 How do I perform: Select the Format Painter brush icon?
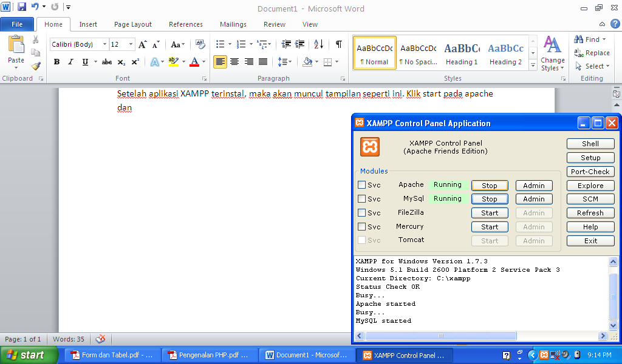point(36,66)
